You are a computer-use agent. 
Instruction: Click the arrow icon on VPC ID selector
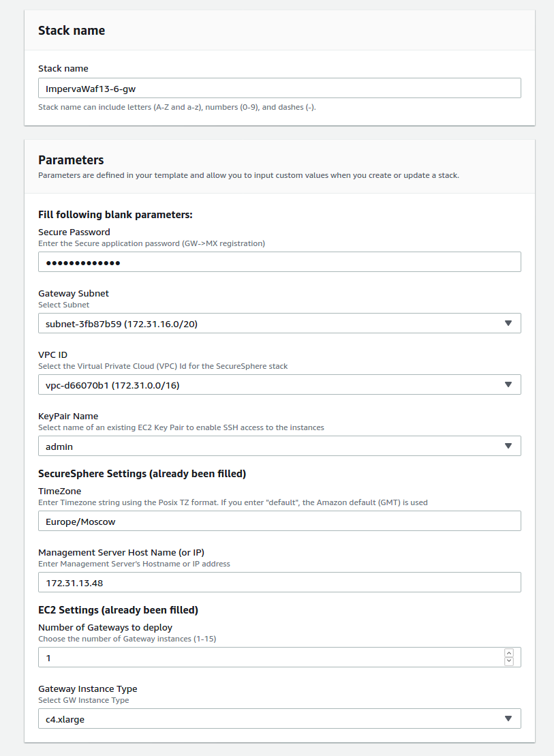pyautogui.click(x=508, y=384)
